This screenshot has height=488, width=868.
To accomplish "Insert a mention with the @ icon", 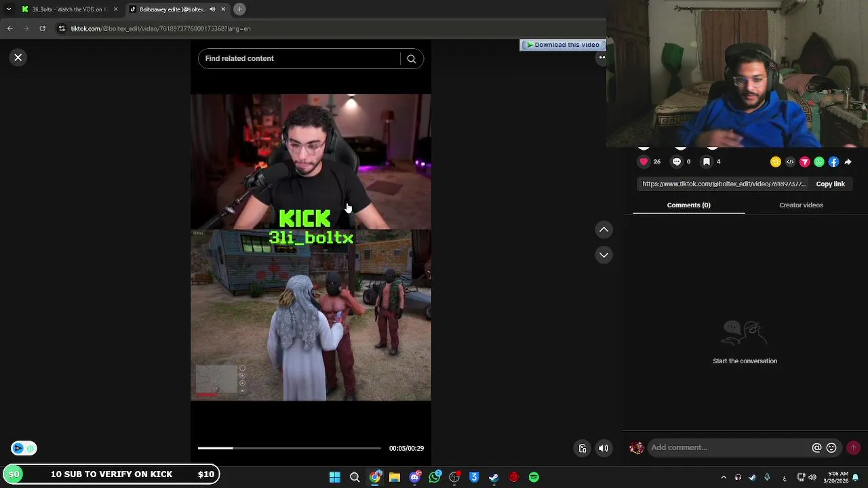I will (817, 448).
